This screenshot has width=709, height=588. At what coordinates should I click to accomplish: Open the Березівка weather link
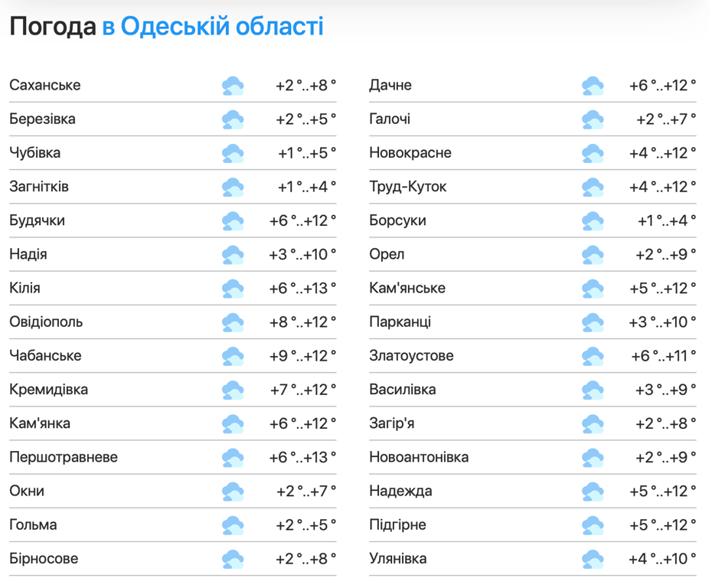click(42, 119)
